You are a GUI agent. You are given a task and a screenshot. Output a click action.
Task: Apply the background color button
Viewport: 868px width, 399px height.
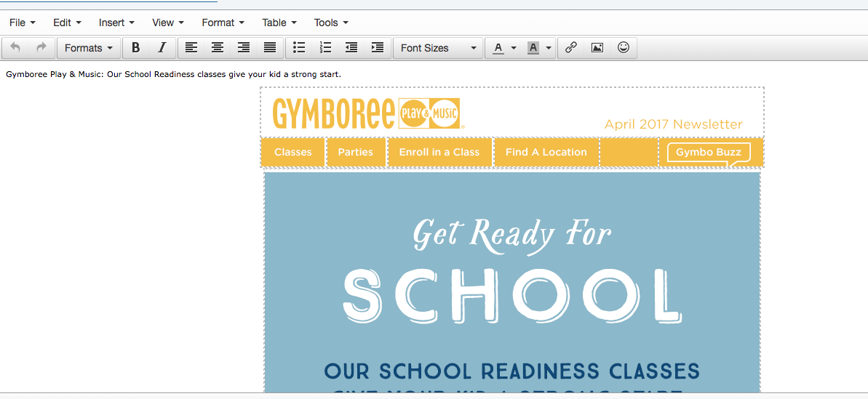(x=533, y=48)
